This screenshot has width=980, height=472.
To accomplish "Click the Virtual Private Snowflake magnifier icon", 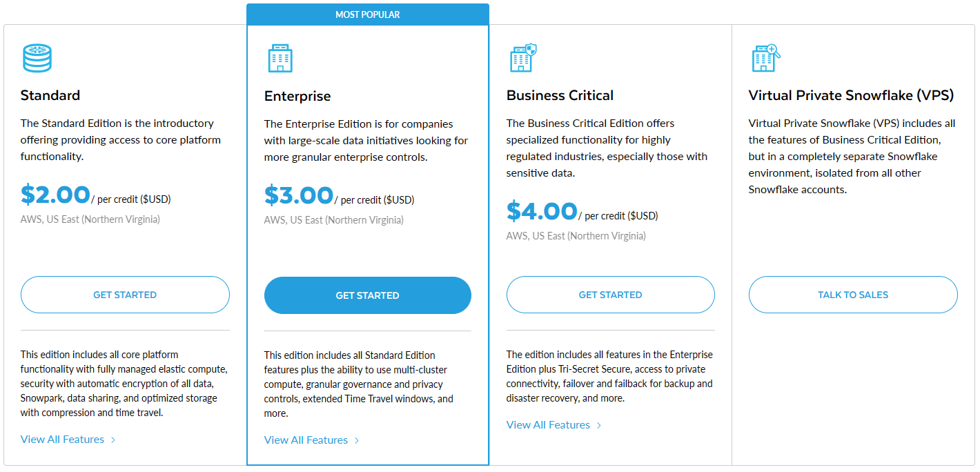I will [x=765, y=58].
